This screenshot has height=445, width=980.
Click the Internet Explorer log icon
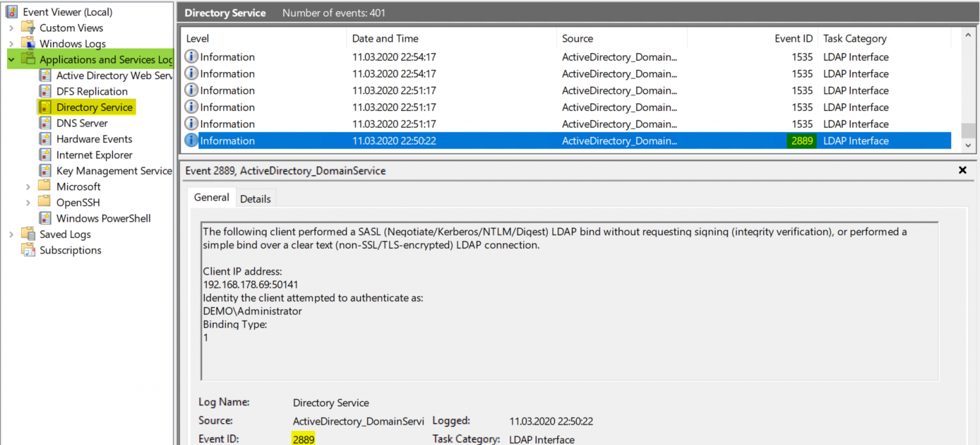click(x=45, y=155)
